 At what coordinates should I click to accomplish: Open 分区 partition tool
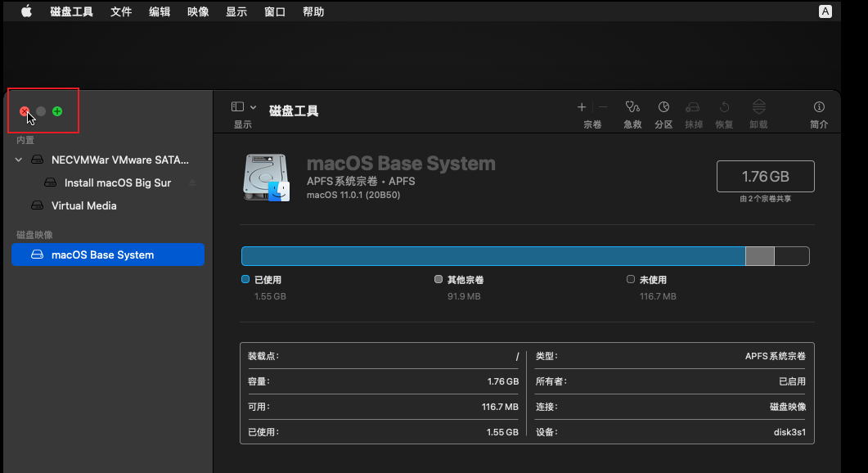click(x=663, y=107)
